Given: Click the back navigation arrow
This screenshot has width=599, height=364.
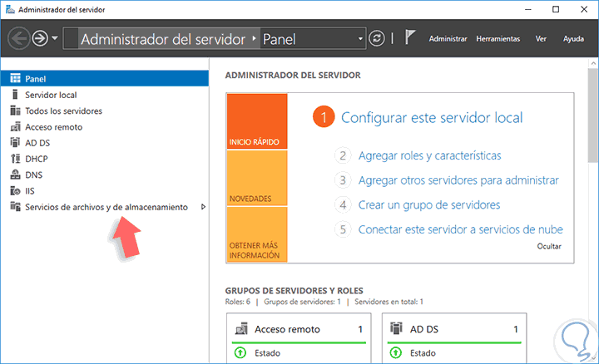Looking at the screenshot, I should click(x=18, y=38).
